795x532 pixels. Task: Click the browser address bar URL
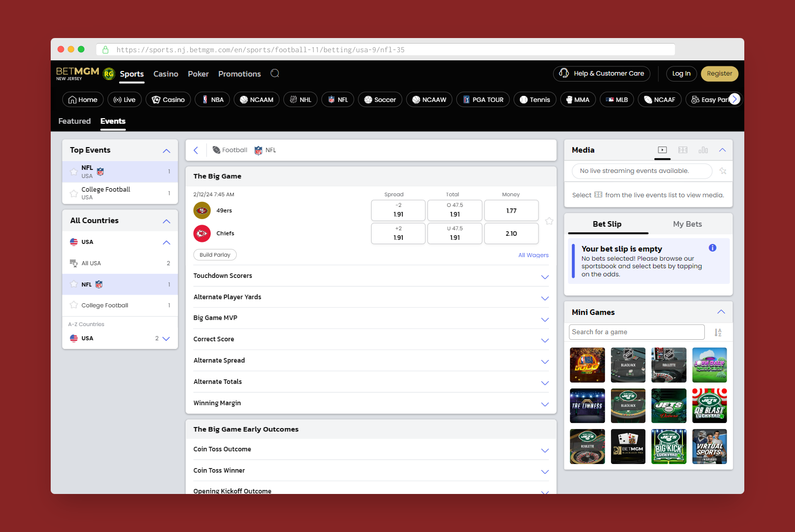point(385,50)
